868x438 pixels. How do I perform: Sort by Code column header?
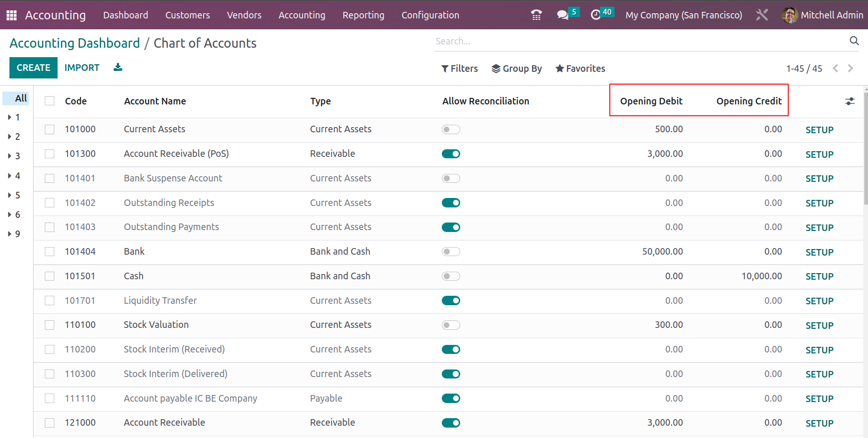[76, 101]
